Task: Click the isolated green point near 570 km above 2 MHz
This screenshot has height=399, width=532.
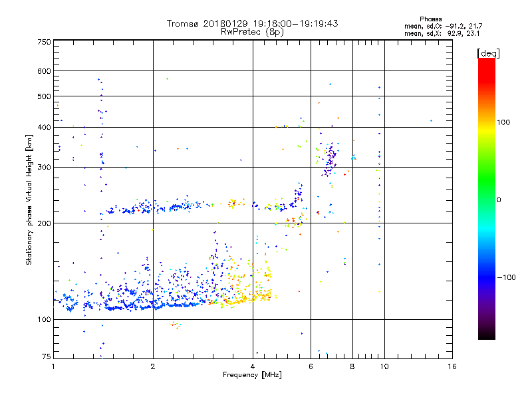Action: [167, 78]
